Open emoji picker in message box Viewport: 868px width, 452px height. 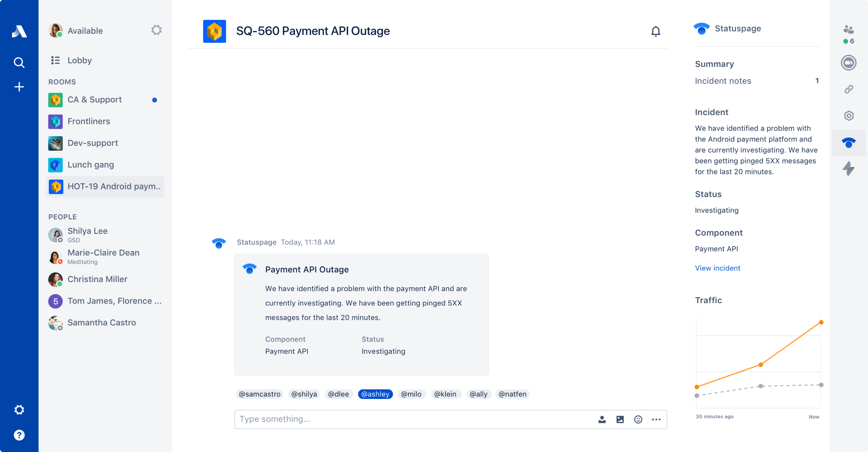(638, 419)
